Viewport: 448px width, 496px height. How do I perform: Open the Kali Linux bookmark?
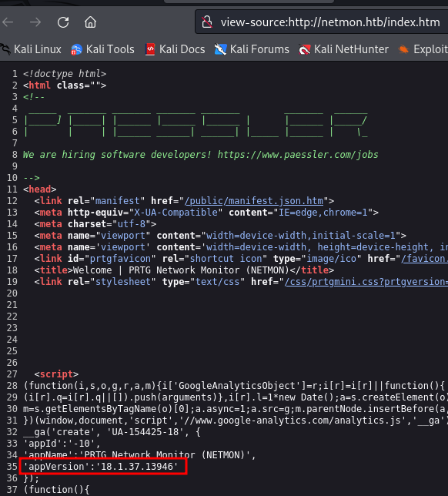(x=31, y=49)
